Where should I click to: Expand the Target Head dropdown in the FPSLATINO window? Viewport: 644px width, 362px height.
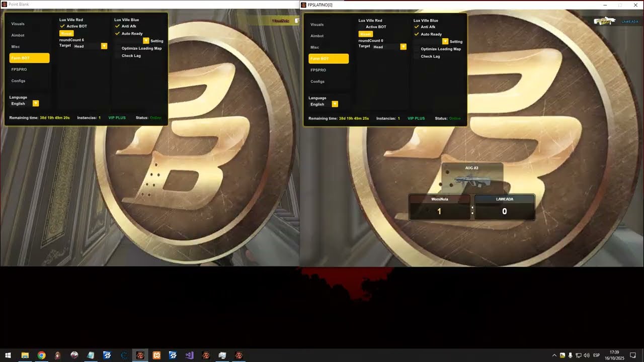click(403, 47)
